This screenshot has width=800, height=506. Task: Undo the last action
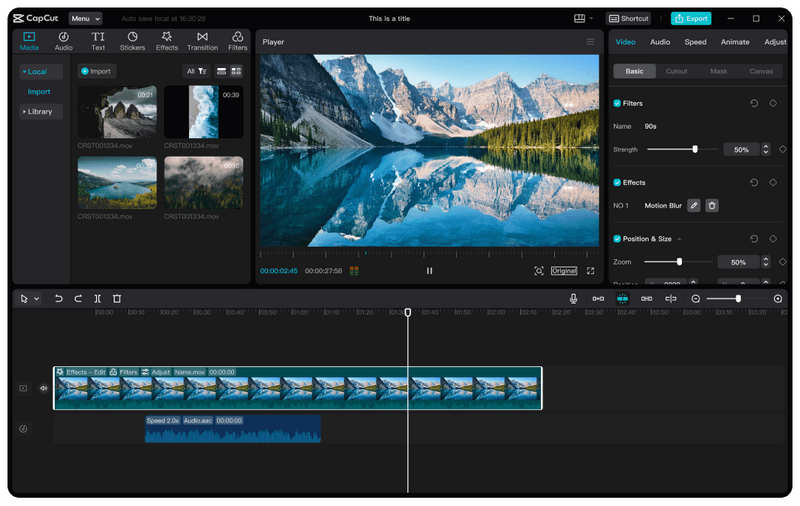59,299
